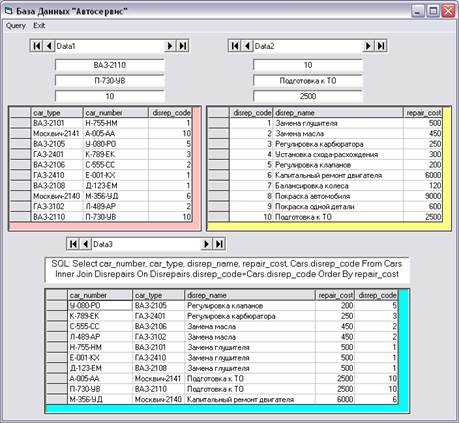Click the Подготовка к ТО text field
This screenshot has width=459, height=423.
(308, 81)
